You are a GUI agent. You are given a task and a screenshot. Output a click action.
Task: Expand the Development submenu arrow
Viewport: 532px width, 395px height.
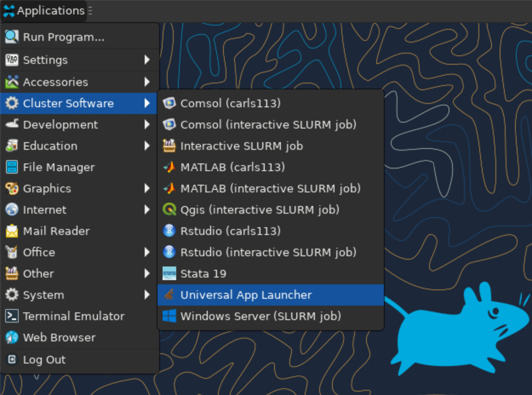[147, 124]
